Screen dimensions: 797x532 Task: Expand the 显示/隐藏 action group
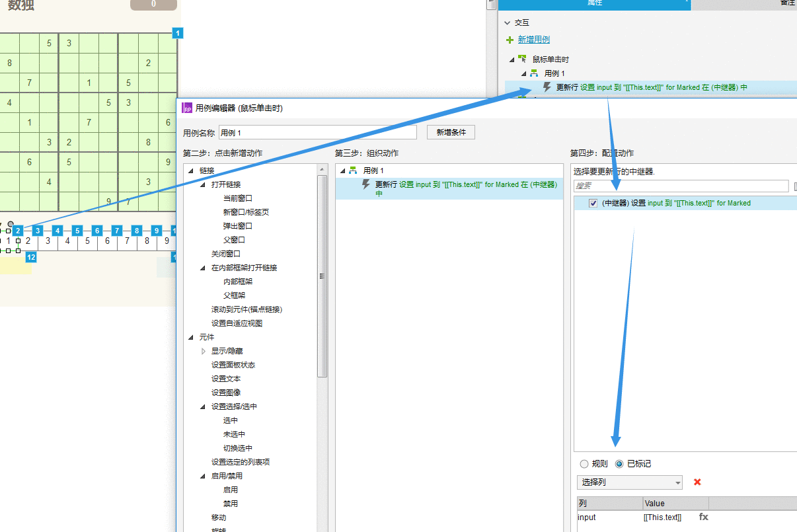[x=204, y=351]
